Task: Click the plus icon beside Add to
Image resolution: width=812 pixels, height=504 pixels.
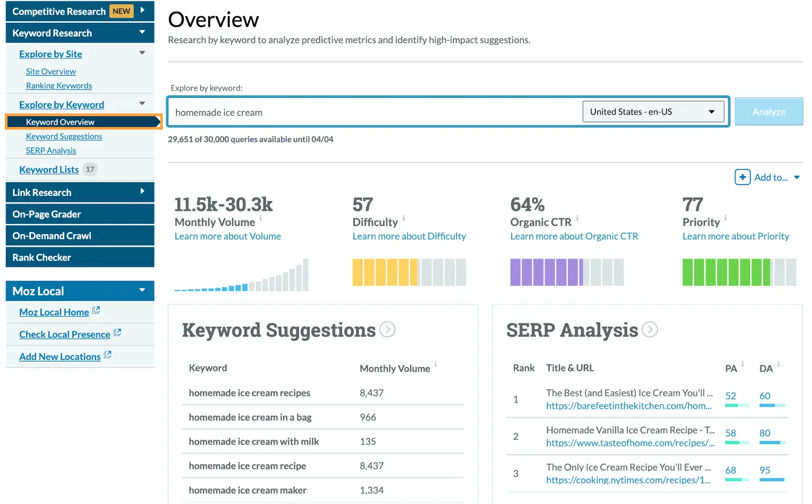Action: tap(742, 177)
